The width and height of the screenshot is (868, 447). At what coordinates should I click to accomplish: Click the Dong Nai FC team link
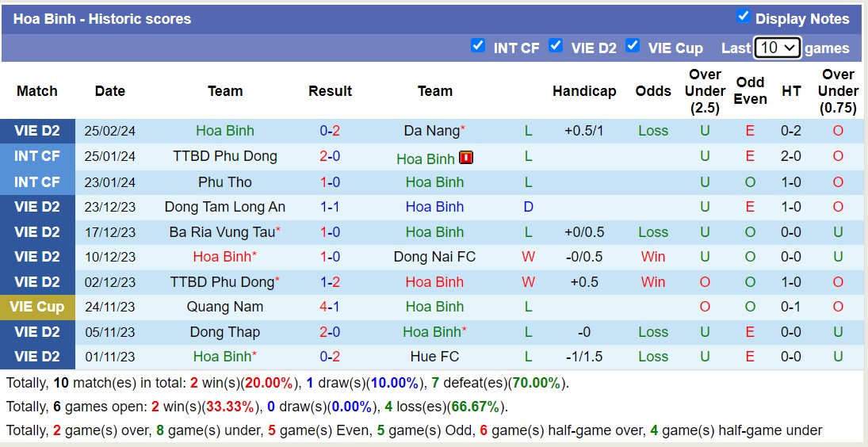click(x=434, y=257)
